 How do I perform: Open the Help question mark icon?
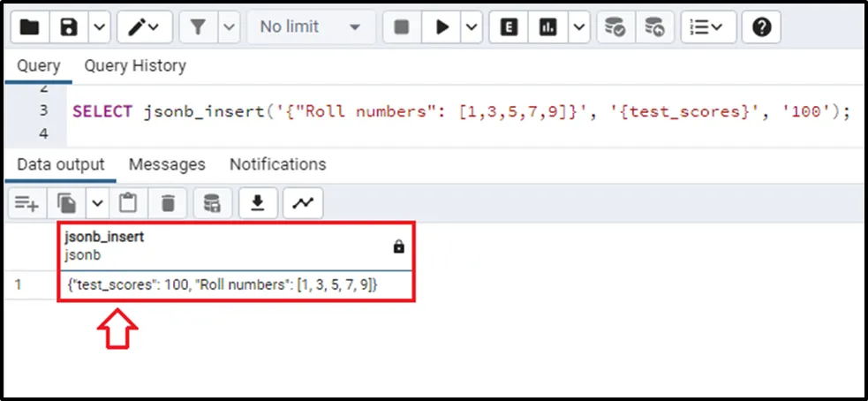(760, 27)
